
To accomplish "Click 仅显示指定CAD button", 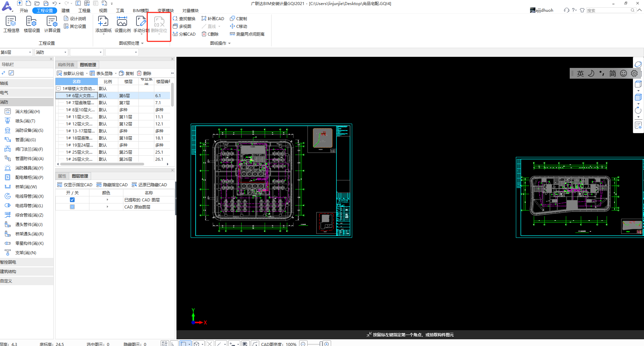I will click(x=75, y=185).
